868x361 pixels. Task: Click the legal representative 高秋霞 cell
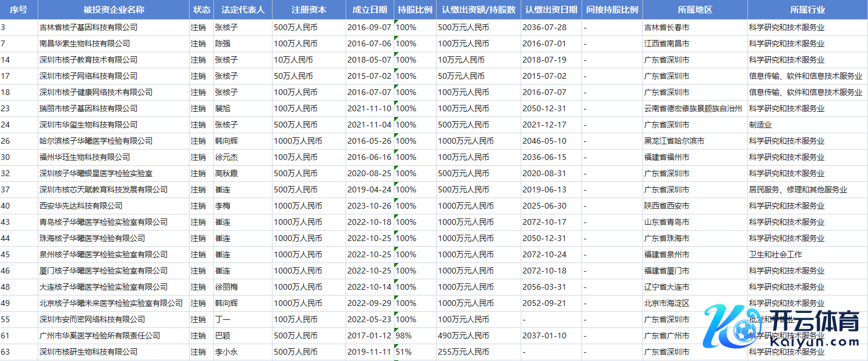226,173
